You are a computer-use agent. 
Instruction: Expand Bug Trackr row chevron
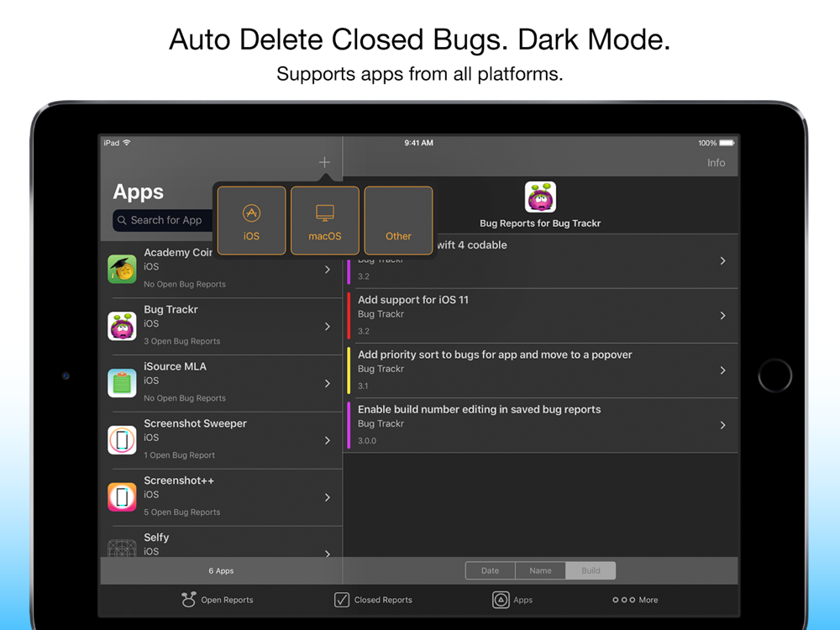pos(328,326)
